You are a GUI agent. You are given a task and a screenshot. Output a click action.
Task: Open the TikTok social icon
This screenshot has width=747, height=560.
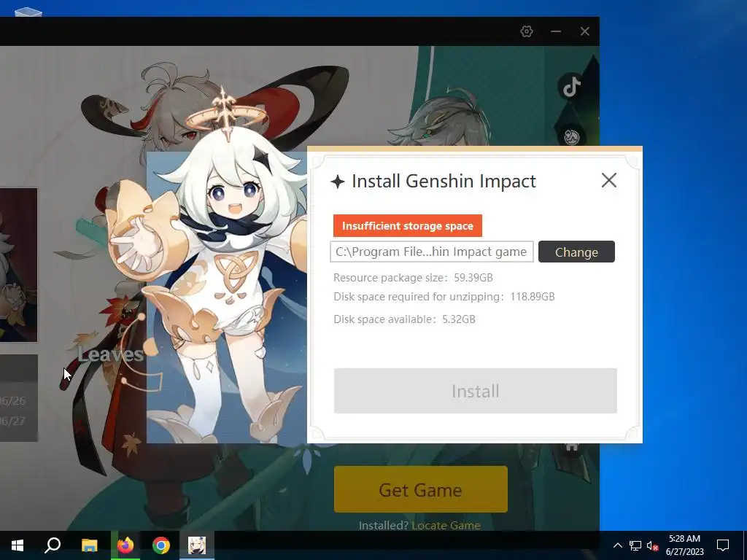point(571,87)
